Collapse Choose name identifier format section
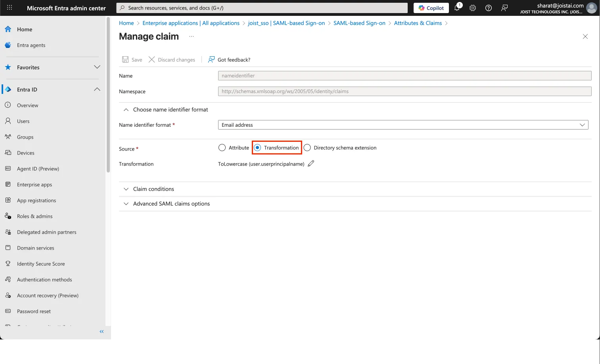Image resolution: width=600 pixels, height=364 pixels. click(126, 110)
